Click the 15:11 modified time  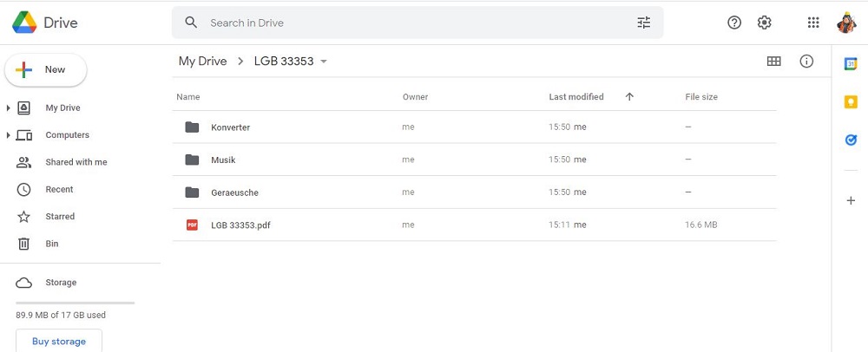coord(559,225)
